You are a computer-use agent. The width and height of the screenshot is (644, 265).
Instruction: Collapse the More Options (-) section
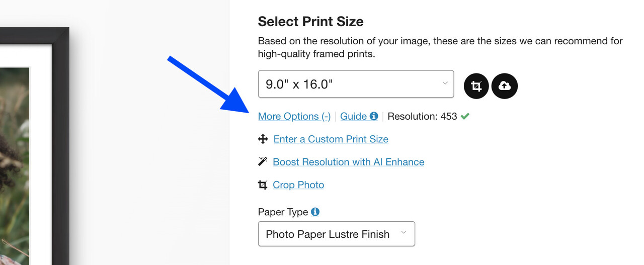tap(294, 116)
